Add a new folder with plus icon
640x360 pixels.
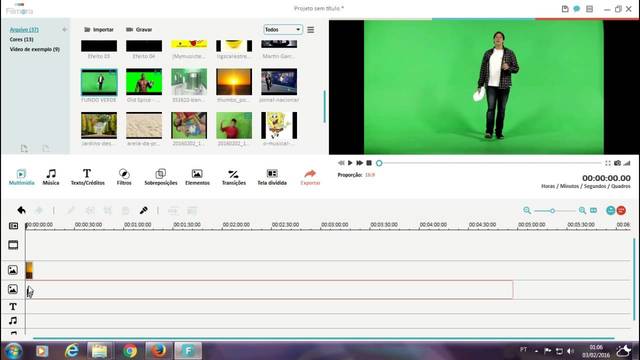[64, 30]
